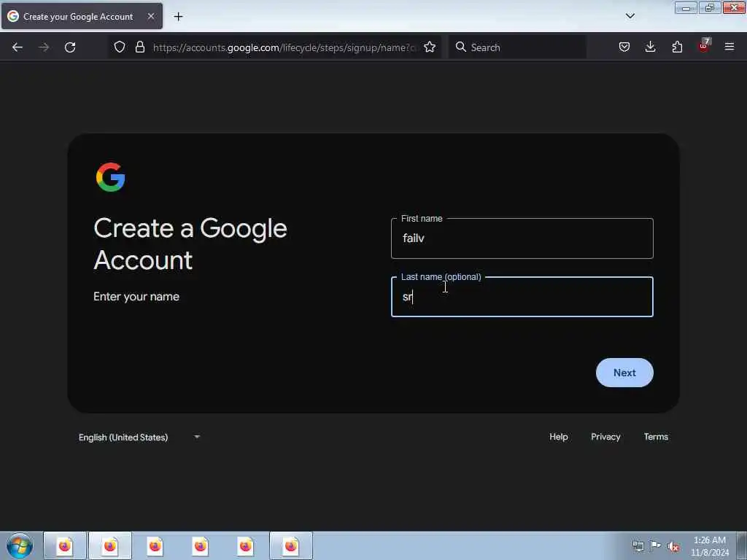Switch to the second Firefox taskbar button
Screen dimensions: 747x560
click(x=110, y=545)
